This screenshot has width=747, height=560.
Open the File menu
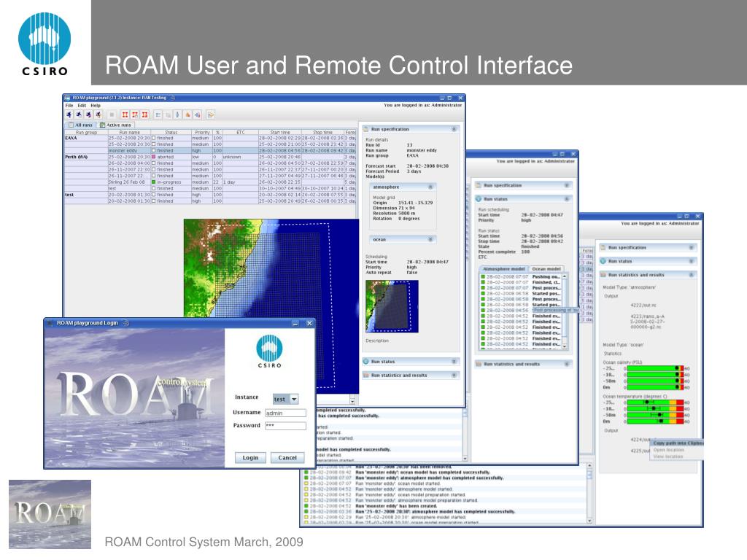(69, 106)
